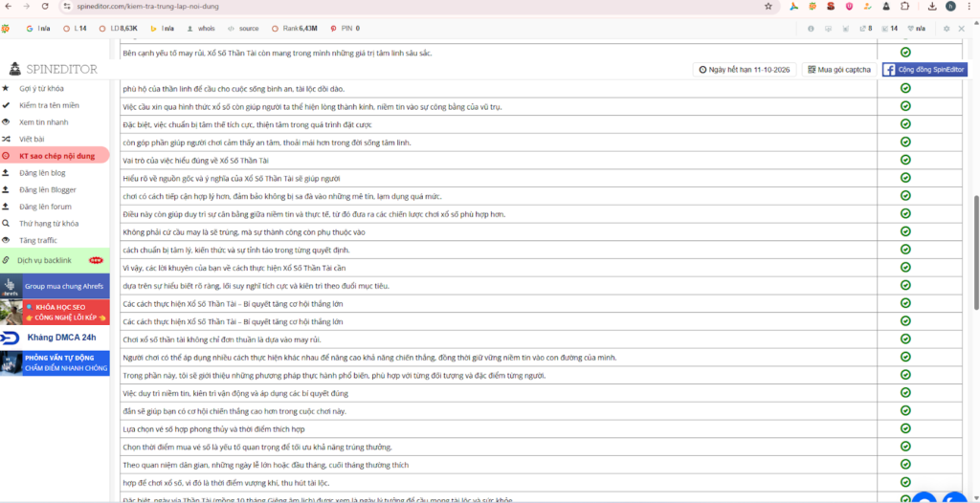980x503 pixels.
Task: Click the 'Ngày hết hạn 11-10-2026' button
Action: [745, 70]
